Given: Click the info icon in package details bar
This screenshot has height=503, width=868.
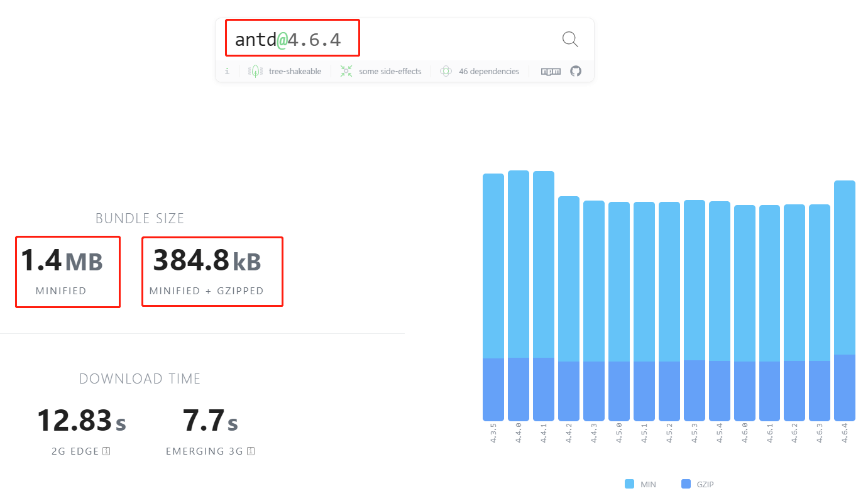Looking at the screenshot, I should click(227, 71).
